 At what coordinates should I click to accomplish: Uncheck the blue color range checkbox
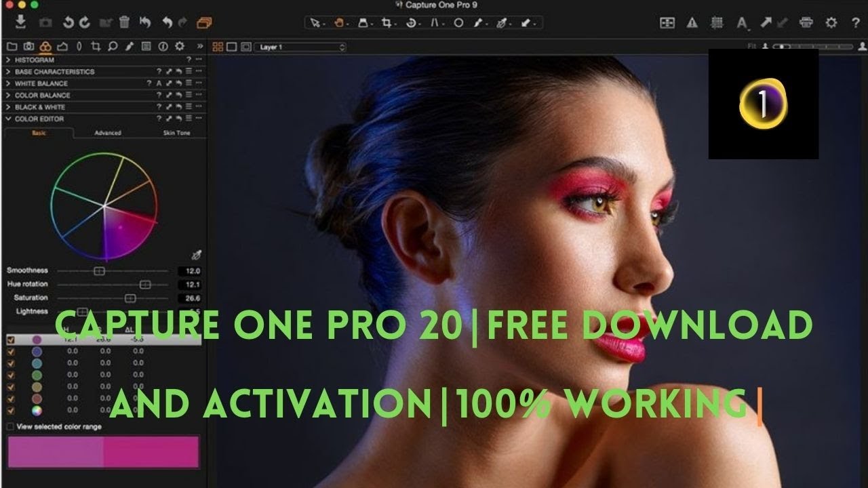pos(10,351)
